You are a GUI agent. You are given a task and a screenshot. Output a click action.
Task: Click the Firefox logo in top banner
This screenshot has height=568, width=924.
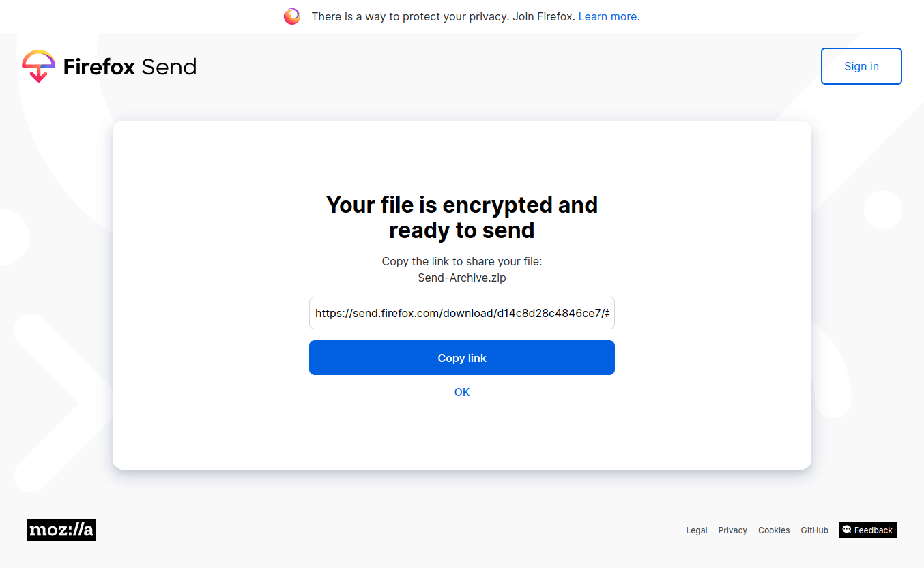pyautogui.click(x=292, y=16)
